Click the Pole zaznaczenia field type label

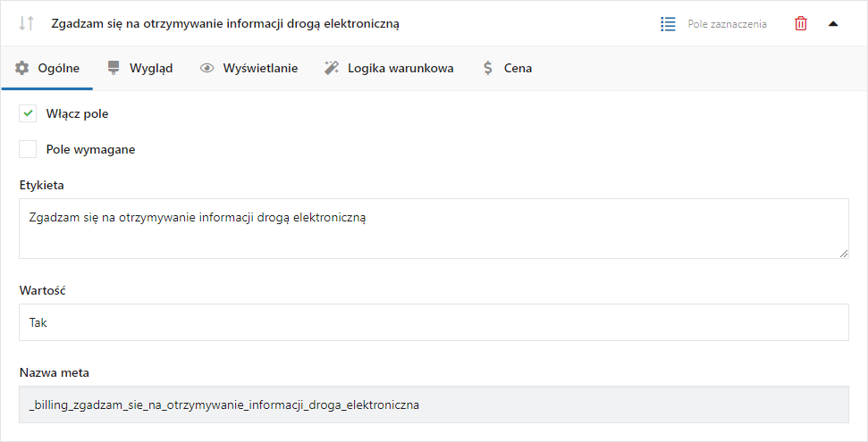[727, 24]
